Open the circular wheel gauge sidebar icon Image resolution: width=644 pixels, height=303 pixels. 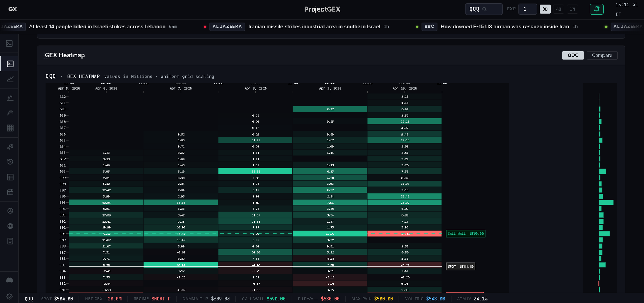pyautogui.click(x=10, y=211)
